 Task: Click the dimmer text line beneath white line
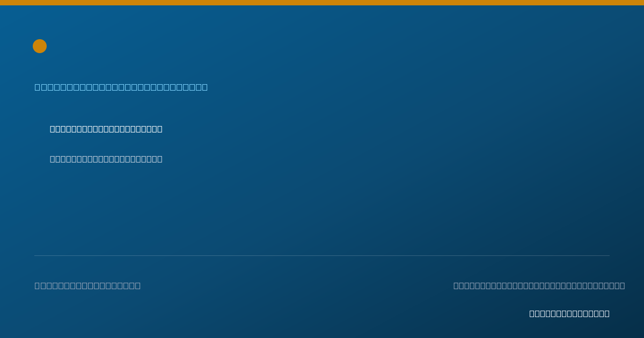(x=106, y=159)
